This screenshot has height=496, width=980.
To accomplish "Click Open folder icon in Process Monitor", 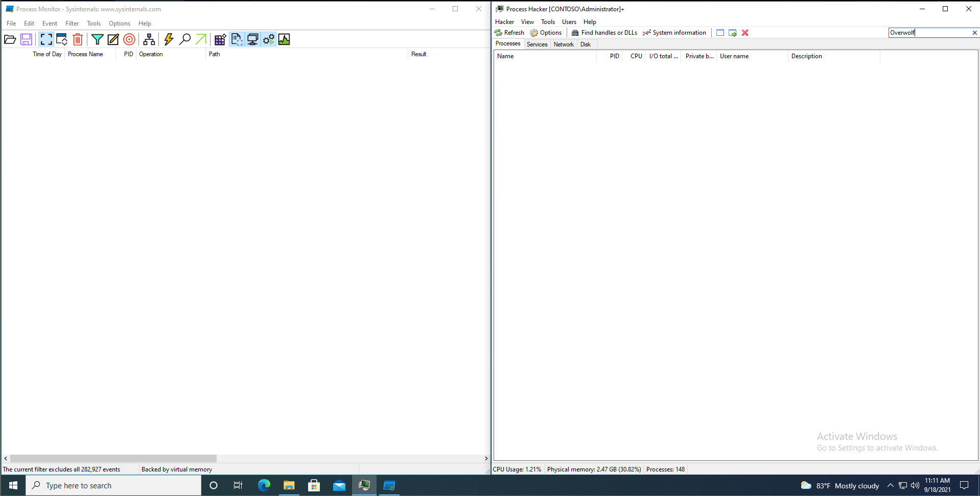I will (x=10, y=39).
